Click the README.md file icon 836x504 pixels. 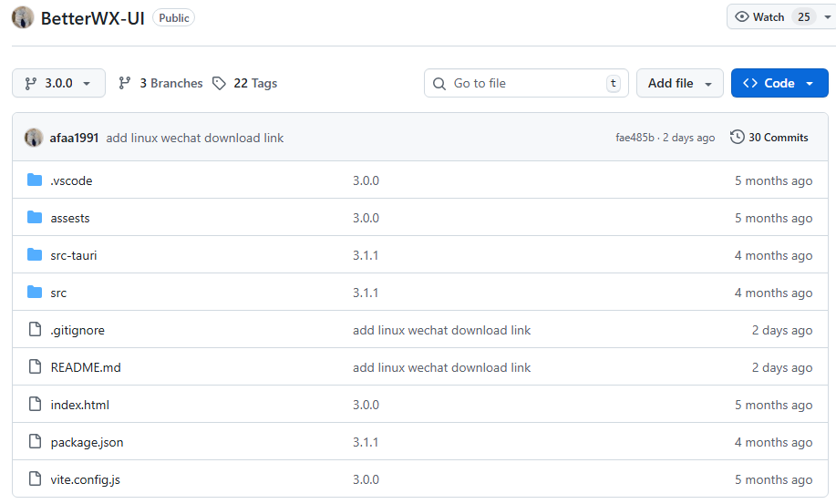(x=35, y=367)
